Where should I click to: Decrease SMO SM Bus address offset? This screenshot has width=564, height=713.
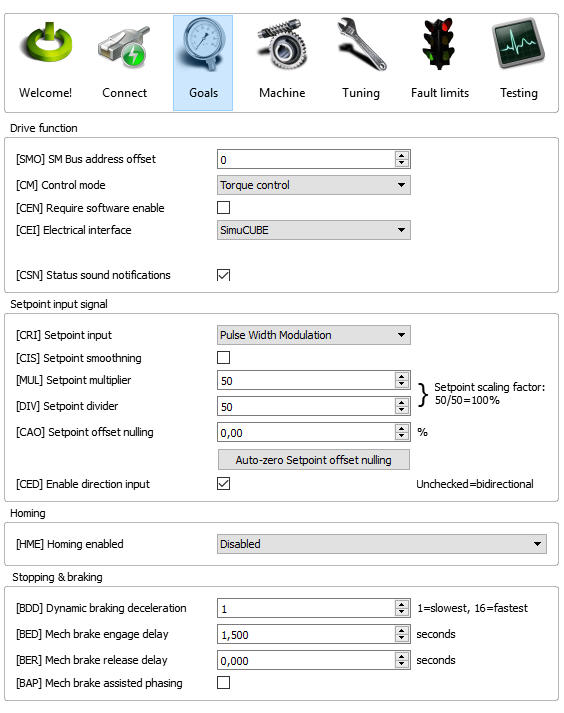tap(401, 163)
